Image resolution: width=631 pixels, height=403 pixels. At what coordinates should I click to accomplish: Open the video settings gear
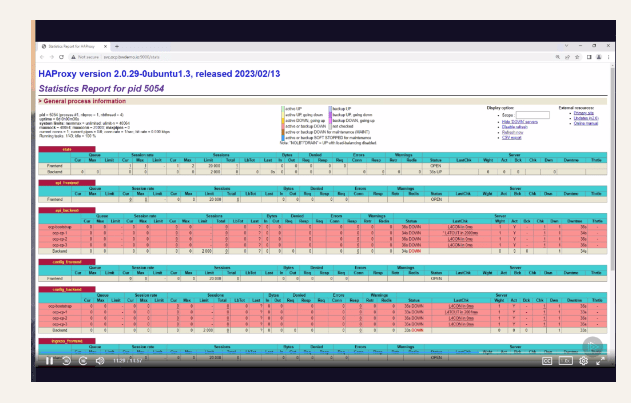point(584,361)
